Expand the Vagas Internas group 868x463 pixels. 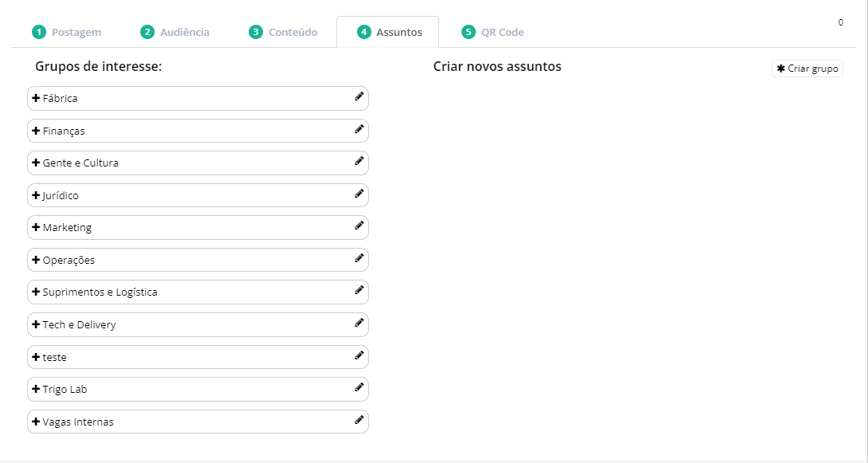point(36,422)
